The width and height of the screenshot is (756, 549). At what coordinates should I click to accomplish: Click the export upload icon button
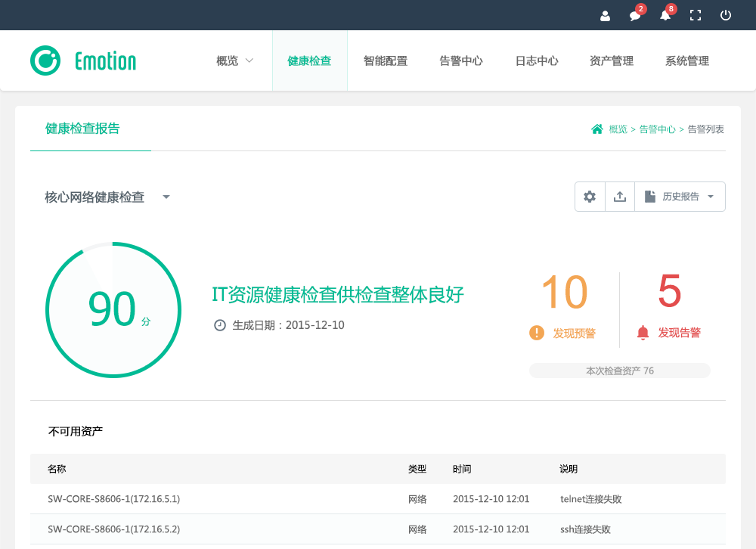(x=620, y=197)
